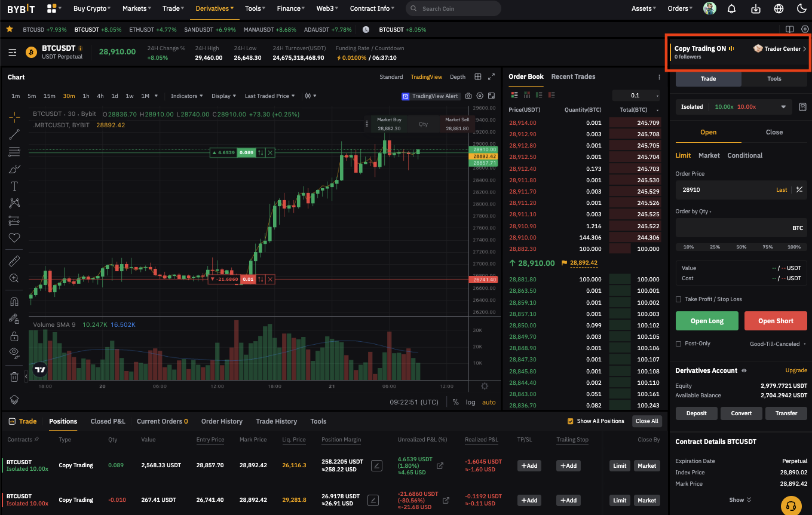Toggle auto scale on the chart
Viewport: 812px width, 515px height.
pos(489,402)
